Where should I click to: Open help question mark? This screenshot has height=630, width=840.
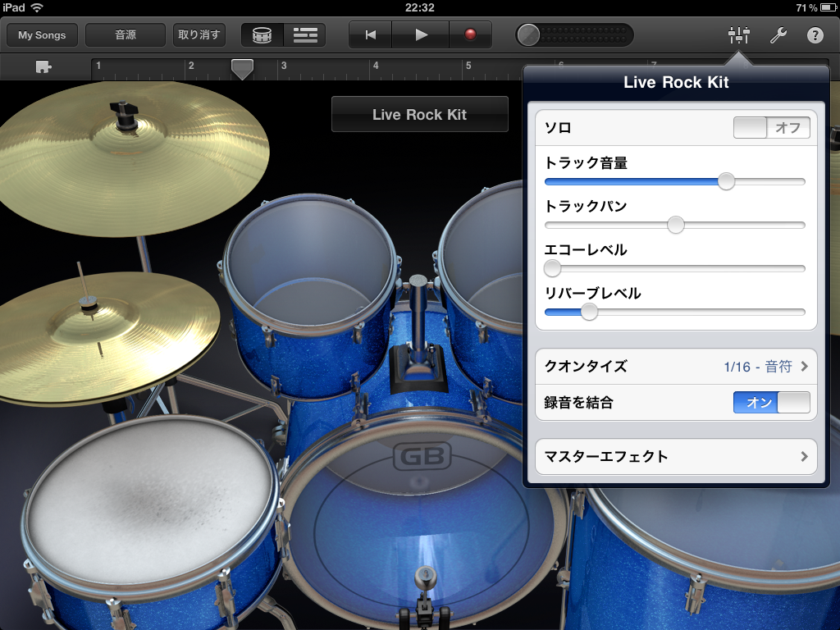(815, 35)
